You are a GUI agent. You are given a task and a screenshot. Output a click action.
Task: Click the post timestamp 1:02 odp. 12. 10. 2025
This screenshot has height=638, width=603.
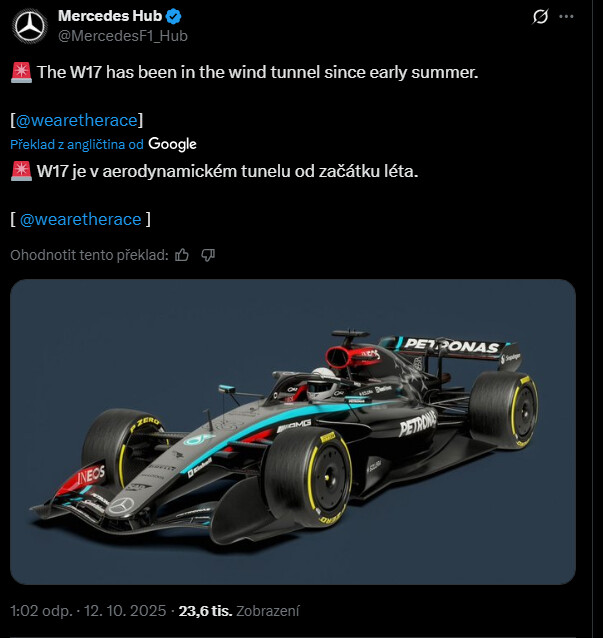tap(90, 610)
